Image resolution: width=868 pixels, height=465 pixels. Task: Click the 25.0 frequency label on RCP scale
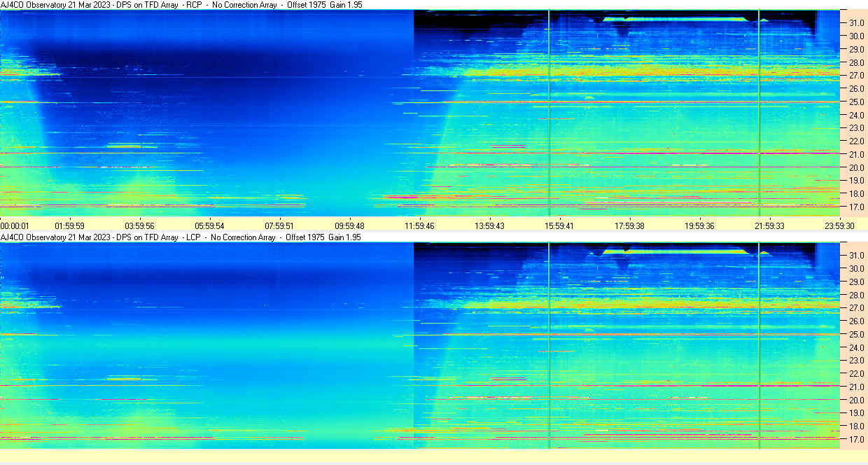tap(857, 102)
